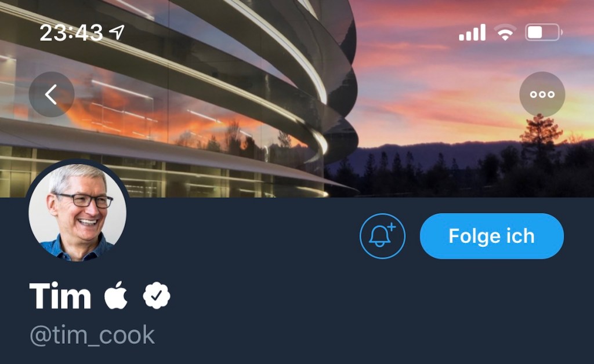Select the display name 'Tim'

coord(60,296)
